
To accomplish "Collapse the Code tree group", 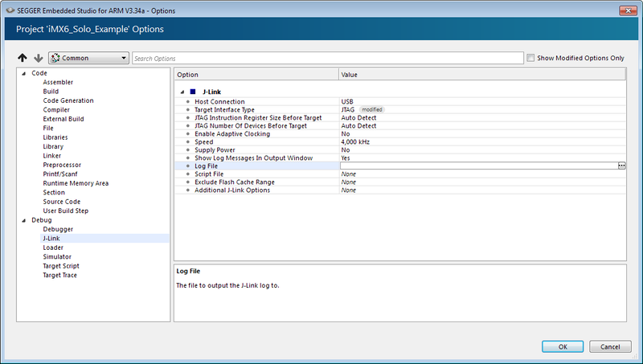I will point(23,73).
